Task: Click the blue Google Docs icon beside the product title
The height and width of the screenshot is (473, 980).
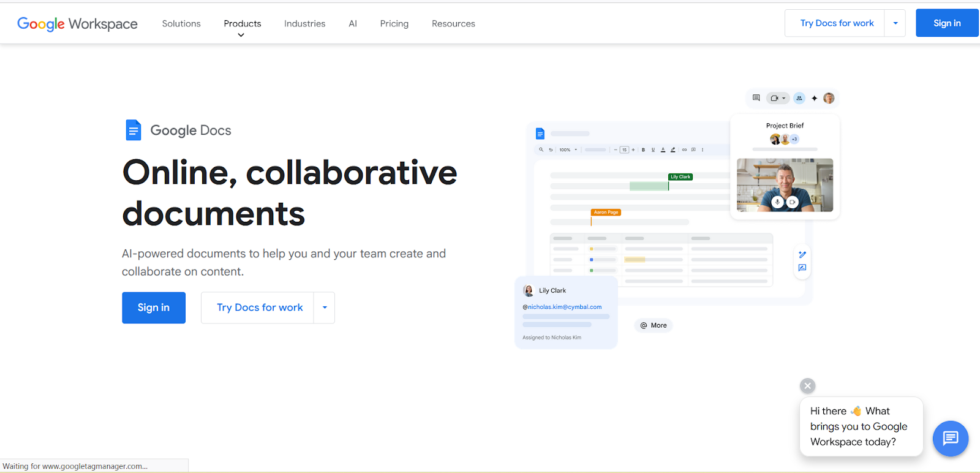Action: point(134,130)
